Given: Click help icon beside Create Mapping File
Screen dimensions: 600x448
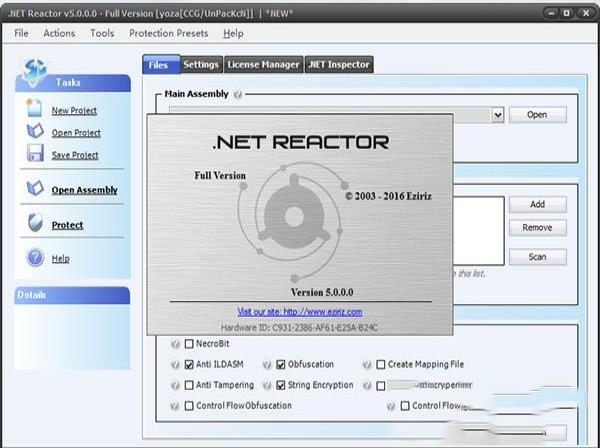Looking at the screenshot, I should (367, 364).
